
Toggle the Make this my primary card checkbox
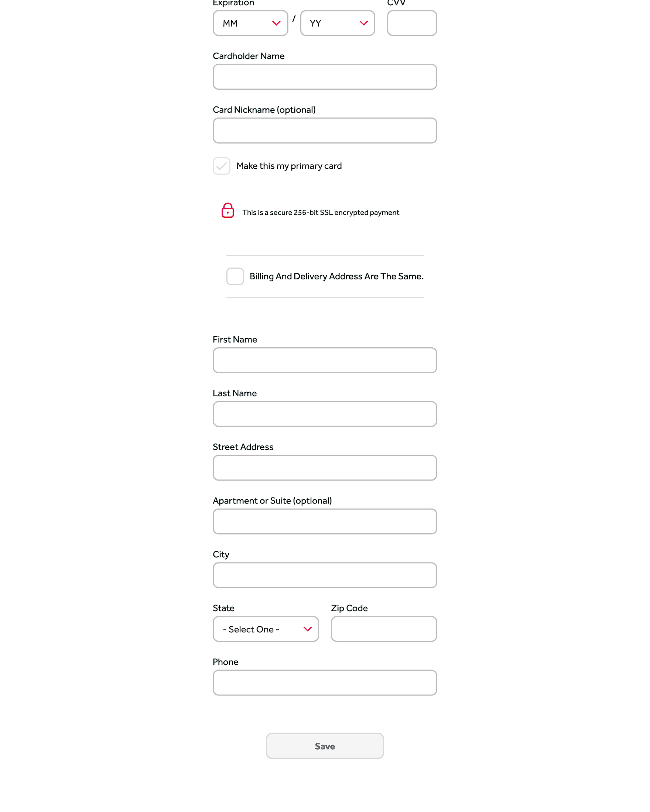(x=222, y=166)
